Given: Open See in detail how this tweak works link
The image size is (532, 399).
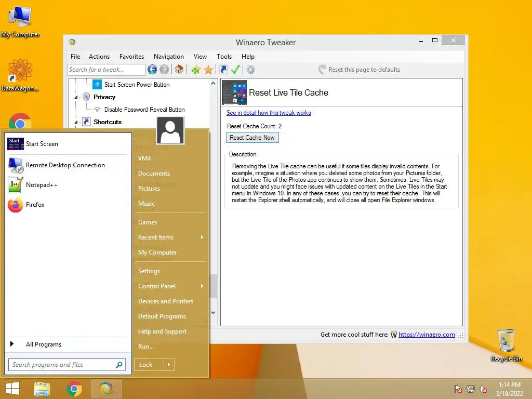Looking at the screenshot, I should [x=269, y=113].
